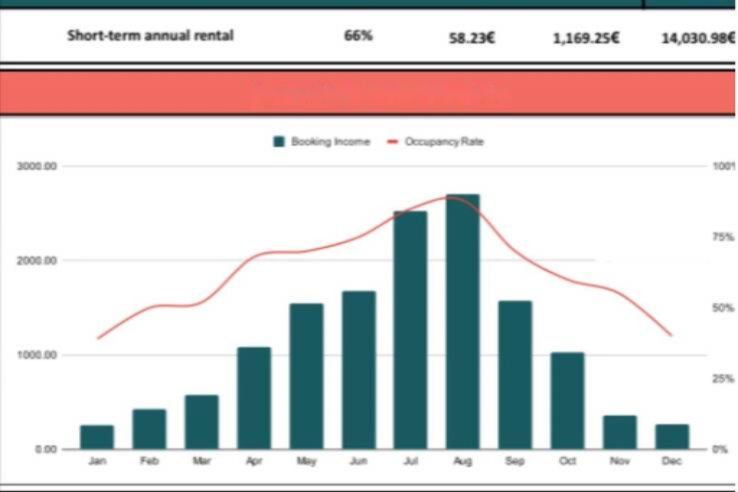The height and width of the screenshot is (492, 738).
Task: Click the September booking income bar
Action: click(x=515, y=375)
